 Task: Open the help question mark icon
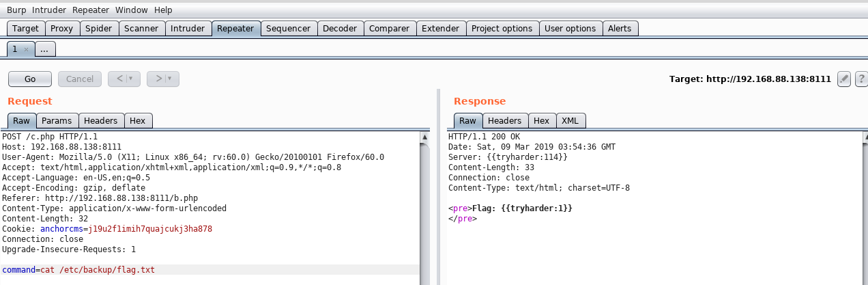point(861,79)
